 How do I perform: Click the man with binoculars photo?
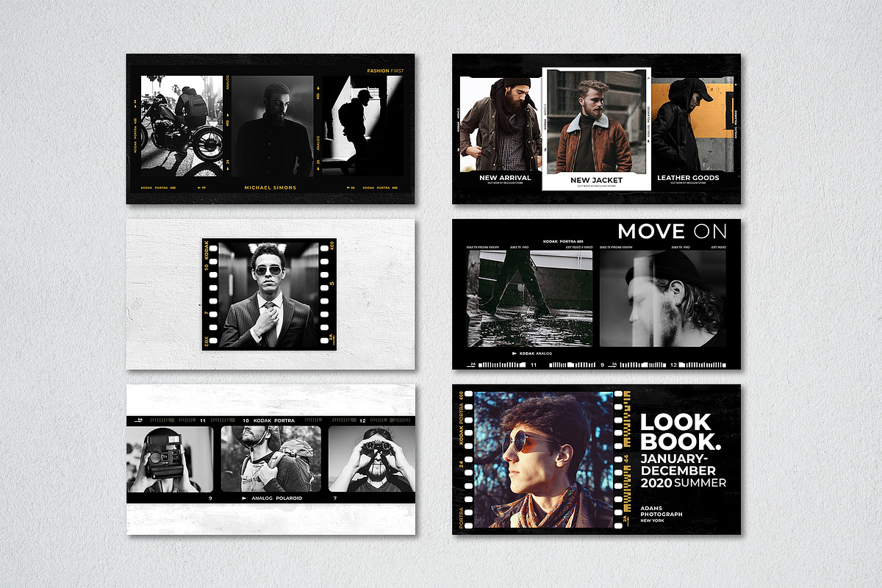pos(372,459)
